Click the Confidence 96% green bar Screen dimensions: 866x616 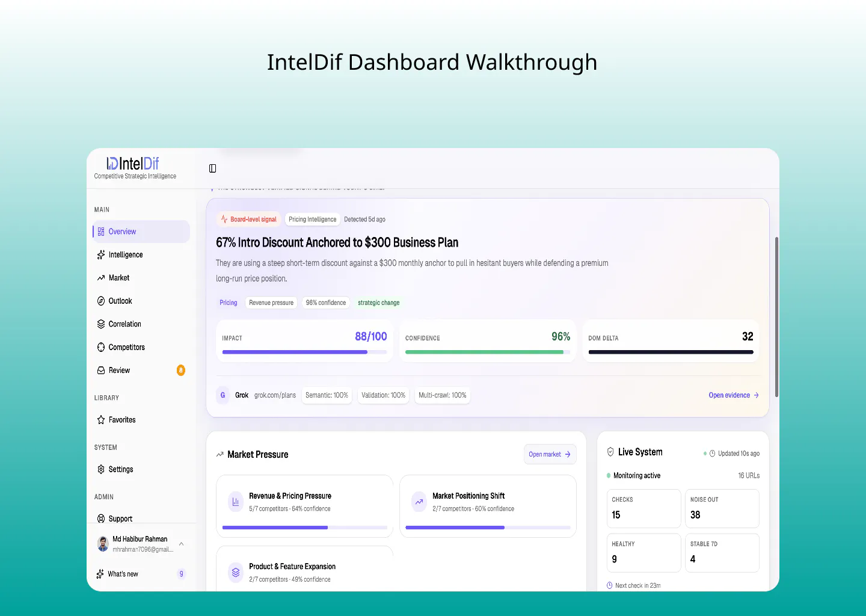(x=488, y=352)
